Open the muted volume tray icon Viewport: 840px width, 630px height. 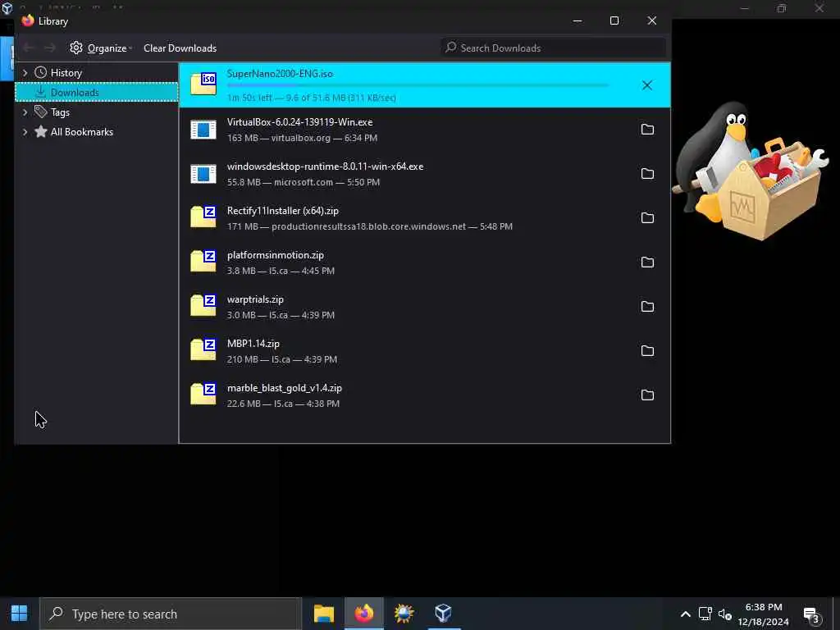click(x=725, y=614)
